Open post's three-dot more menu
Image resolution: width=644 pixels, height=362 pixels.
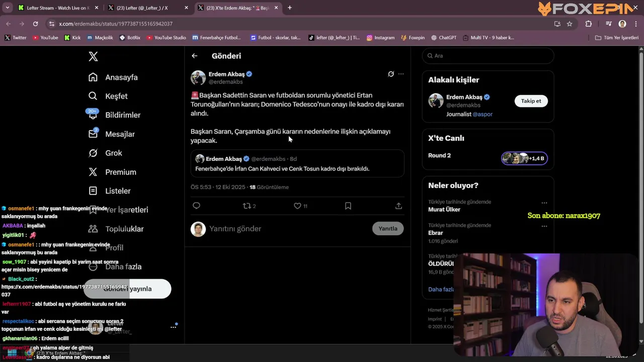pos(401,74)
